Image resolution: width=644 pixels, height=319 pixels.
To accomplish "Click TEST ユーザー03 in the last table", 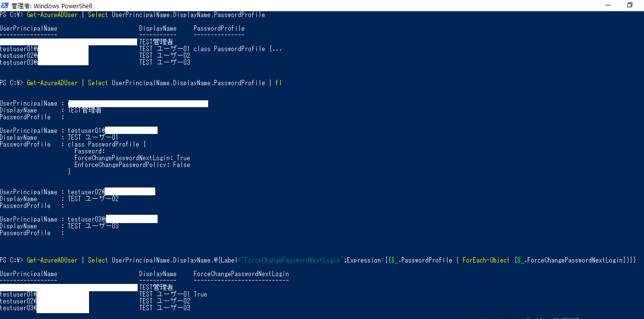I will [x=164, y=308].
